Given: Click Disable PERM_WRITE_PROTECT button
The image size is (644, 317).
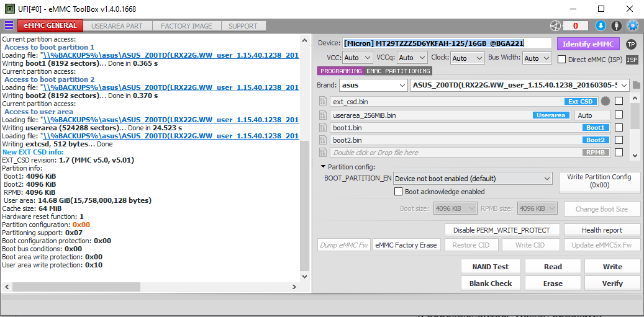Looking at the screenshot, I should [502, 230].
